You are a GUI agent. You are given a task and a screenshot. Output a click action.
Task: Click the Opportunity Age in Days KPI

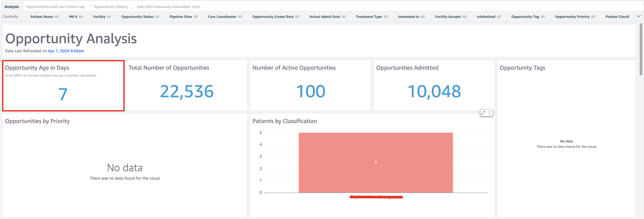tap(63, 94)
